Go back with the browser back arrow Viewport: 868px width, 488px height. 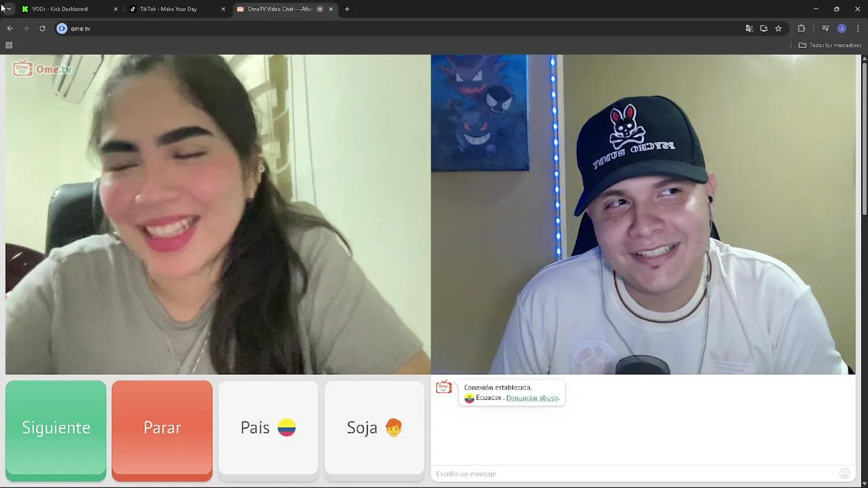coord(9,28)
